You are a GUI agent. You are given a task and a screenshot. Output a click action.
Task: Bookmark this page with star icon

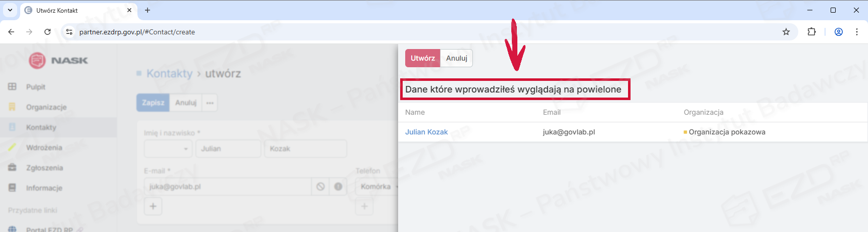pos(786,32)
